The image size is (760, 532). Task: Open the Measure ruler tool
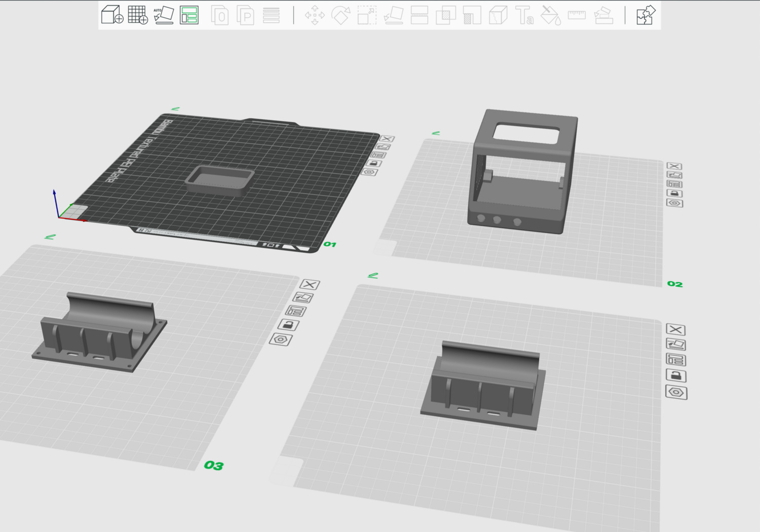pyautogui.click(x=577, y=15)
